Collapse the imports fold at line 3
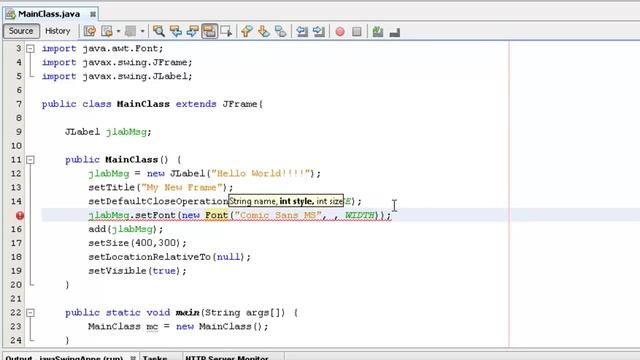 tap(30, 49)
